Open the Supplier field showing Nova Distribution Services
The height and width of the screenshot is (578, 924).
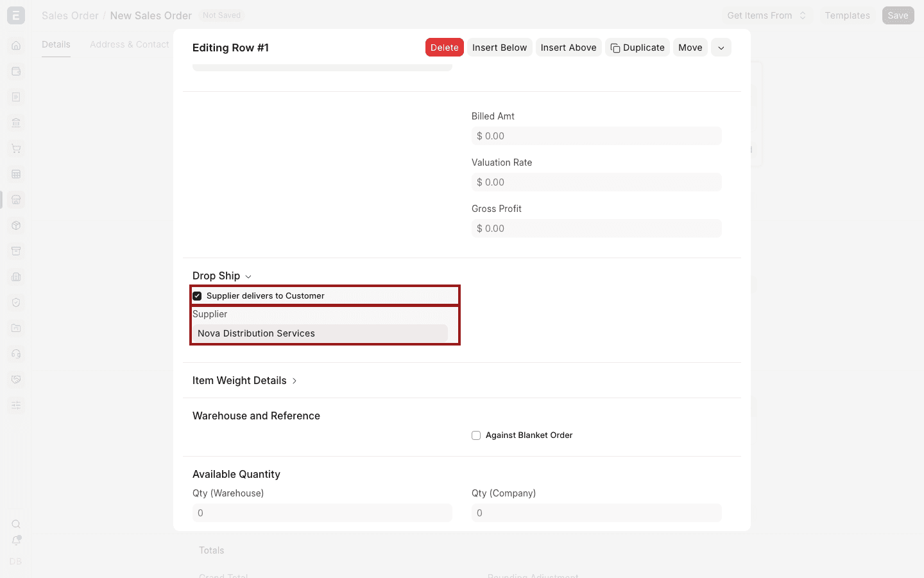320,333
